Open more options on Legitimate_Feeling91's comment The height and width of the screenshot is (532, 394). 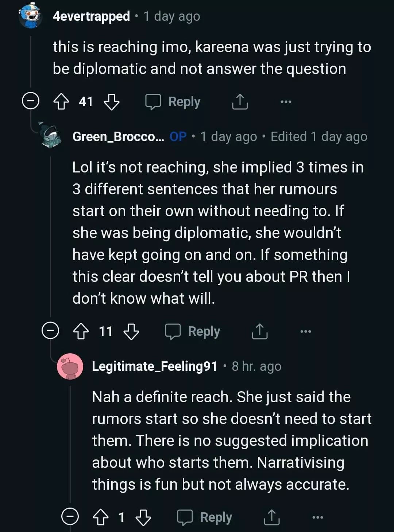pos(317,517)
